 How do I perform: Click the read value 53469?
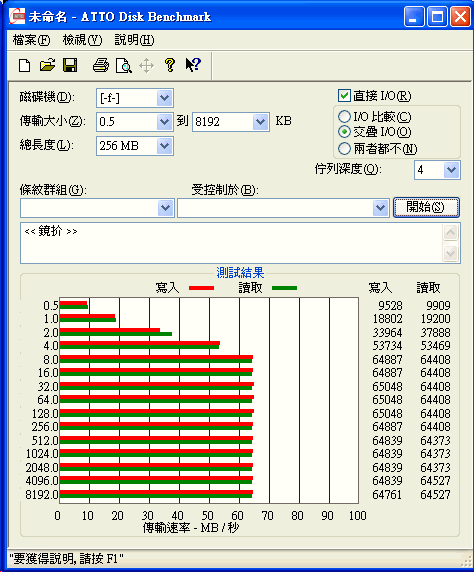point(435,345)
